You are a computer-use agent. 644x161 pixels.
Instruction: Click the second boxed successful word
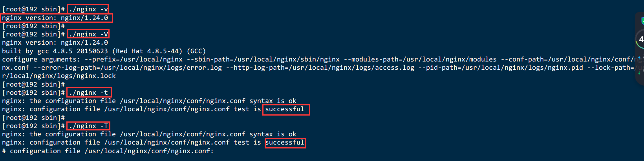click(x=285, y=143)
